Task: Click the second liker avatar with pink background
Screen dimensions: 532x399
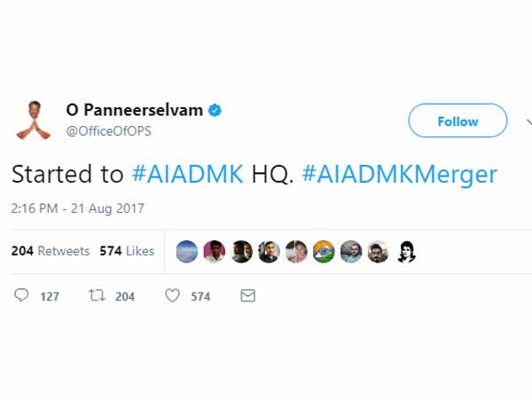Action: click(x=215, y=252)
